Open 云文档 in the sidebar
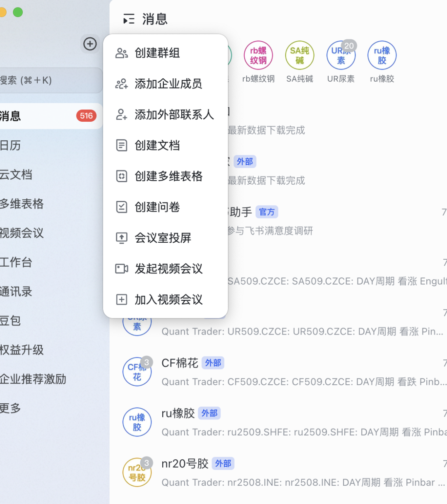The height and width of the screenshot is (504, 447). click(x=50, y=174)
